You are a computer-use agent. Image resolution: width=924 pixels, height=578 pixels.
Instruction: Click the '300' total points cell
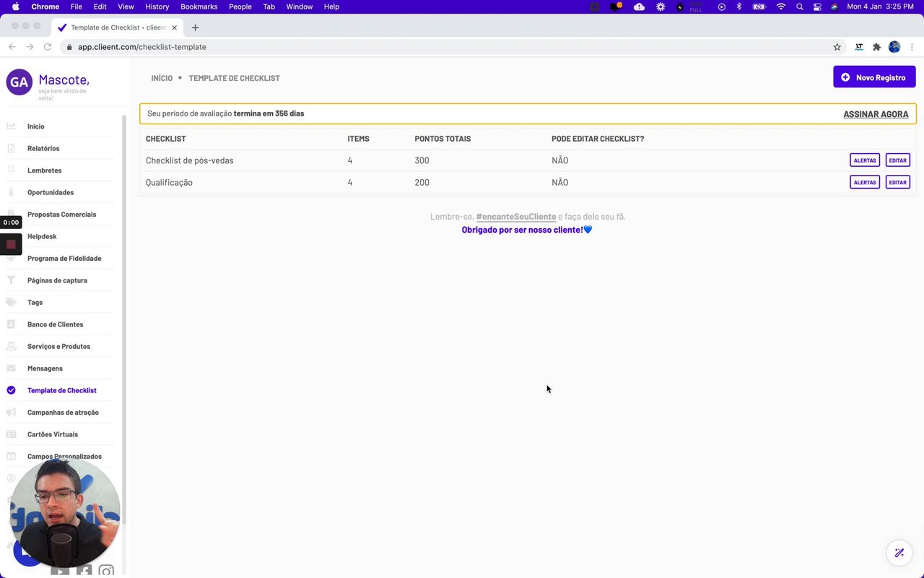coord(422,160)
